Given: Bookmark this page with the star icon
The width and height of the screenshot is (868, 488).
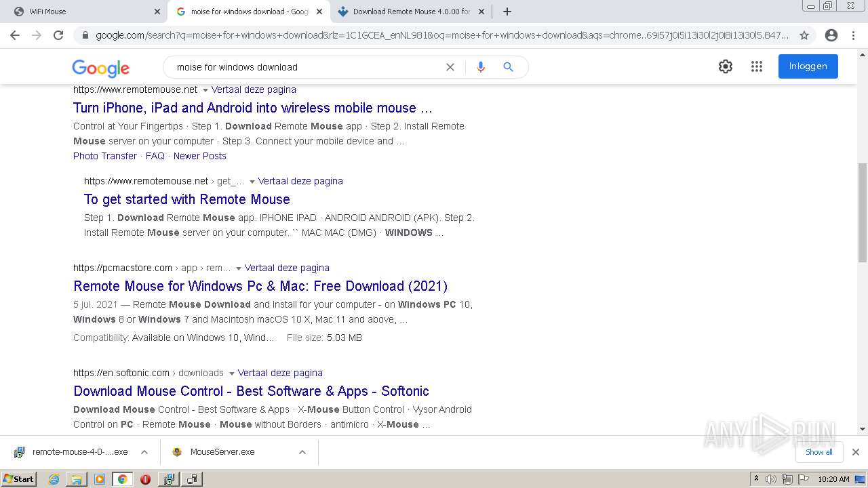Looking at the screenshot, I should click(x=804, y=35).
